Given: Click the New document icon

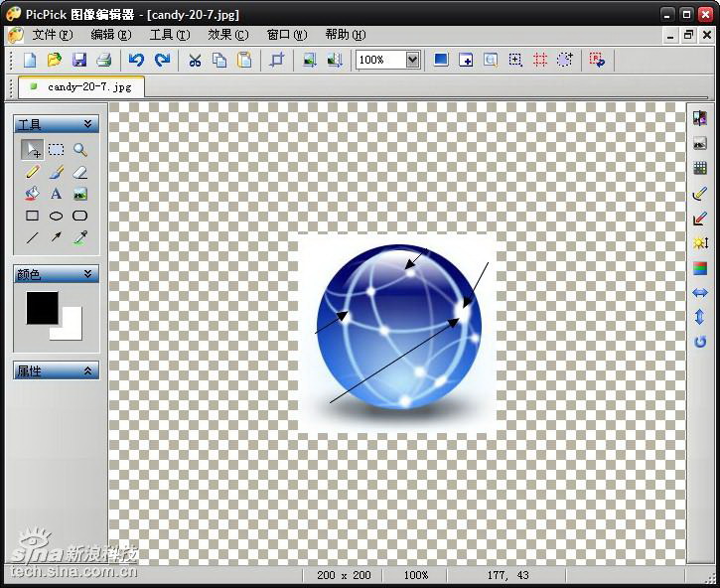Looking at the screenshot, I should click(x=30, y=60).
